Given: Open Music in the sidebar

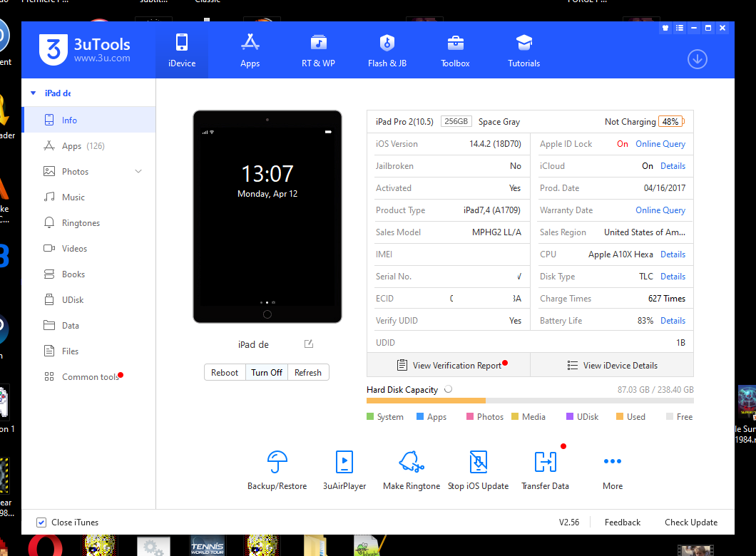Looking at the screenshot, I should pyautogui.click(x=88, y=197).
